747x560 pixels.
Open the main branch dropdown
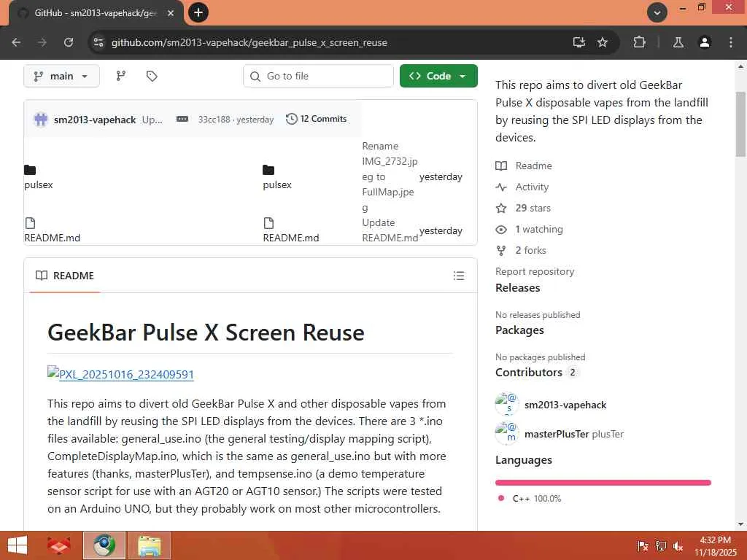click(x=61, y=76)
